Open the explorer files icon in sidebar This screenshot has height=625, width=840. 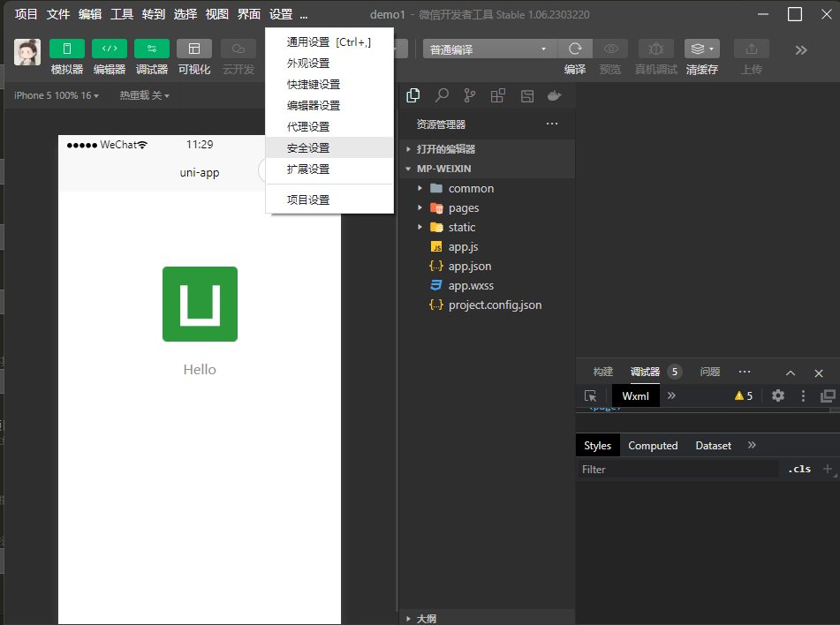click(413, 95)
